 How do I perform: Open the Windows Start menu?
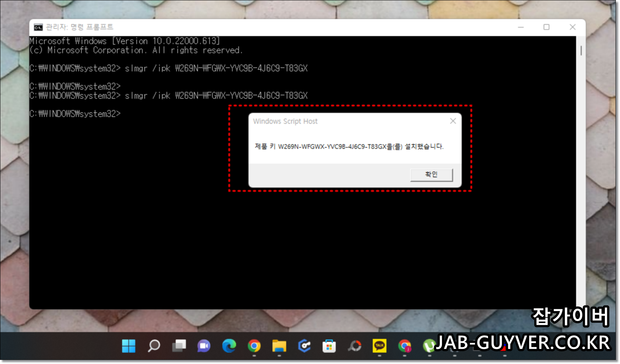coord(129,346)
